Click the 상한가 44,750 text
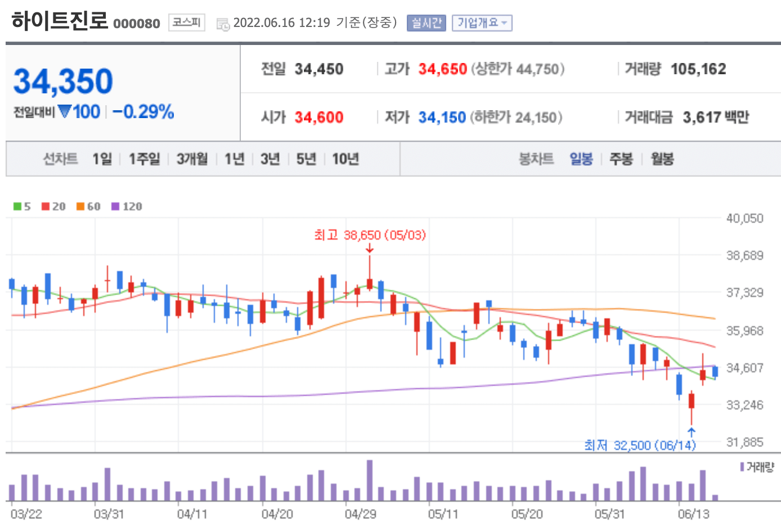This screenshot has width=781, height=532. click(518, 69)
